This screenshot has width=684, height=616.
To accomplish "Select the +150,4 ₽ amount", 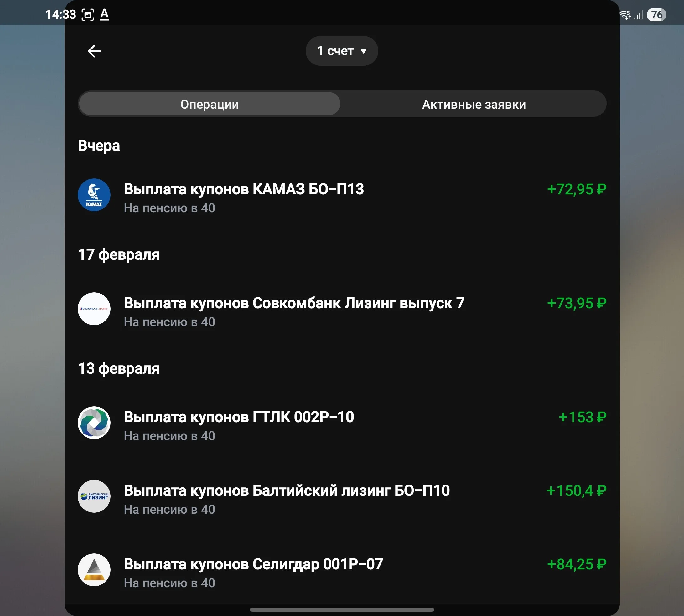I will 576,490.
